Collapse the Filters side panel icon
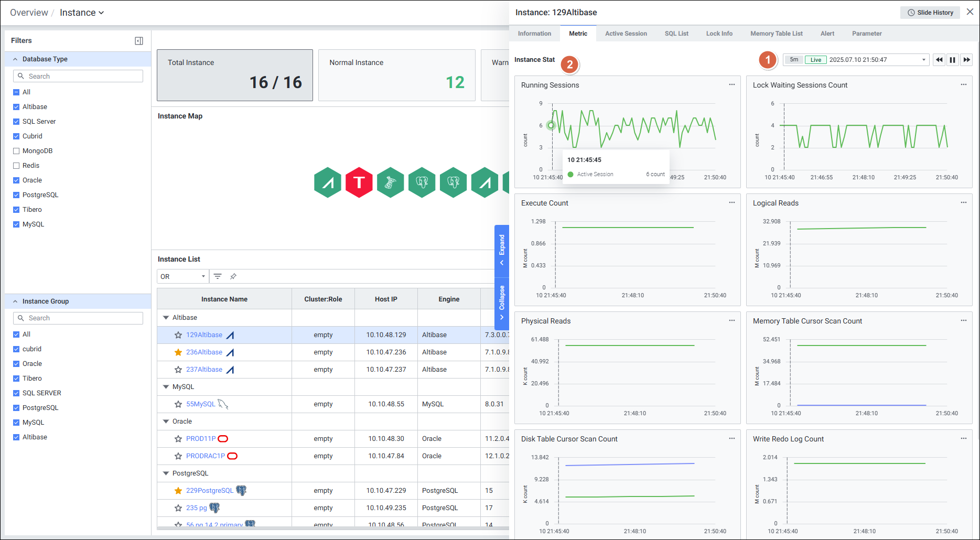 139,41
